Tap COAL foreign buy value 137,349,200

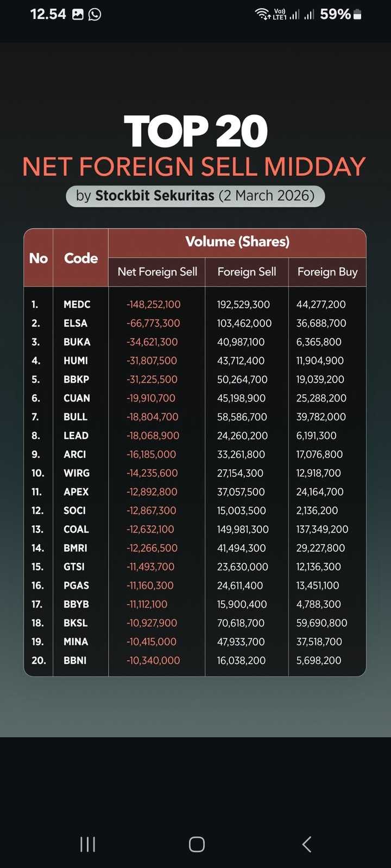pos(322,529)
